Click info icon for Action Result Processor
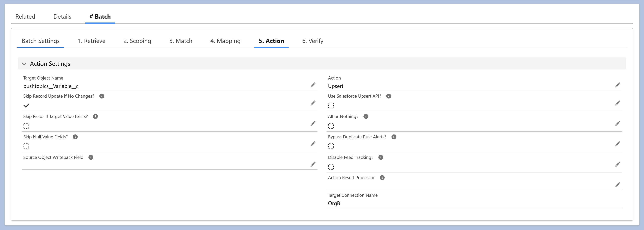 click(x=382, y=178)
